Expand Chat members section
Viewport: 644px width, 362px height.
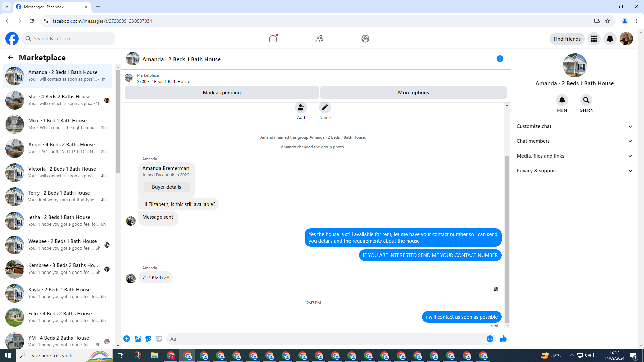click(574, 141)
